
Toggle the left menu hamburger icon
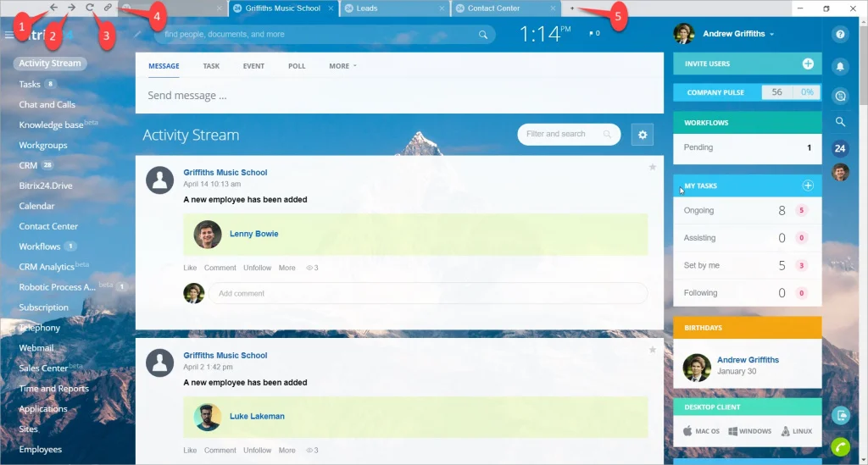[x=8, y=35]
